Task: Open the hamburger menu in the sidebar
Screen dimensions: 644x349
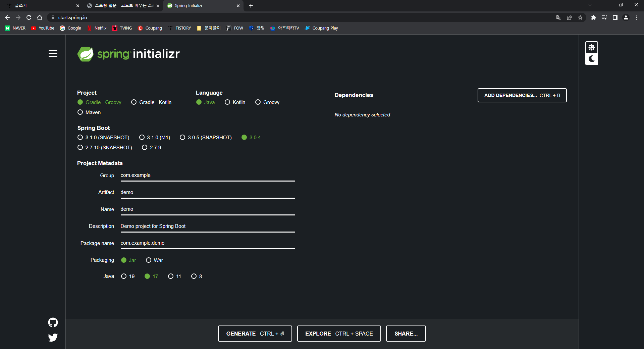Action: (53, 53)
